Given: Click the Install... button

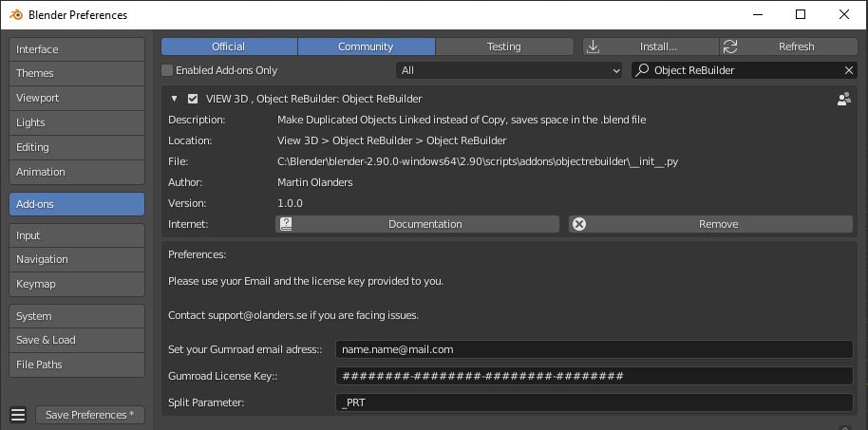Looking at the screenshot, I should [651, 47].
